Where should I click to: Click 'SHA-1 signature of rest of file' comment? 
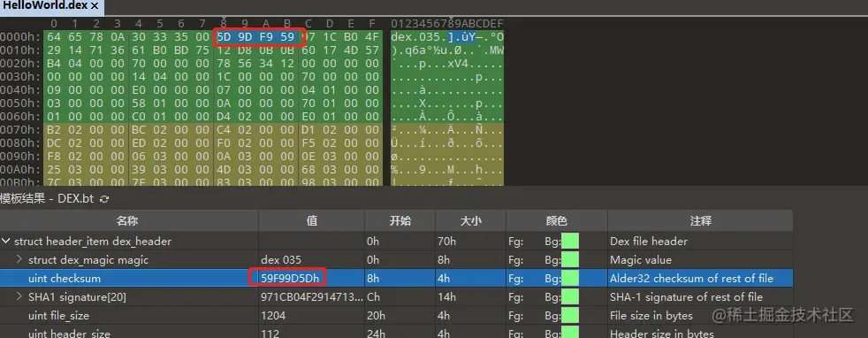[x=686, y=297]
